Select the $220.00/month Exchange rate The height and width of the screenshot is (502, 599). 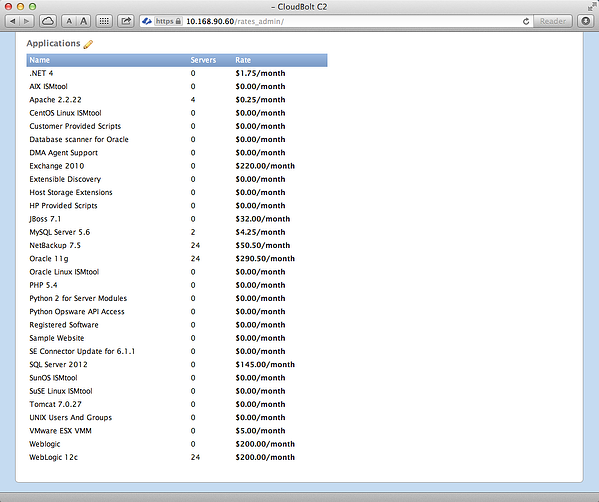pos(265,166)
